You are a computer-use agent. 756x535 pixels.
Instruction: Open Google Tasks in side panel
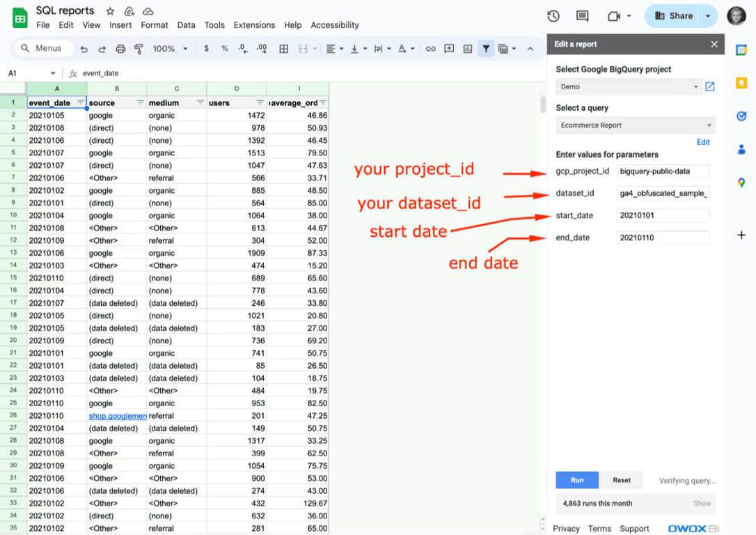coord(741,116)
